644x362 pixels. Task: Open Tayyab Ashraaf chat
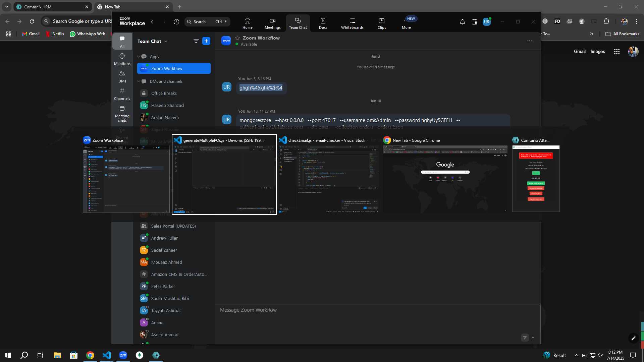point(174,310)
